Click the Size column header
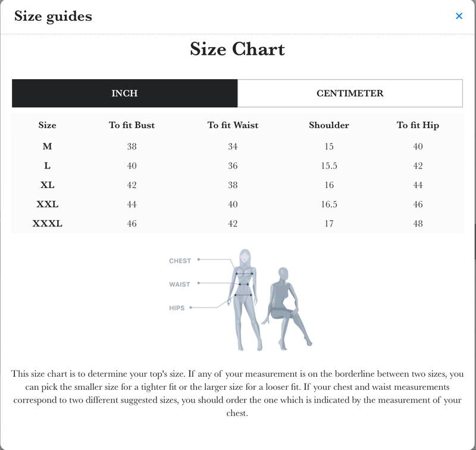Viewport: 476px width, 450px height. coord(47,126)
